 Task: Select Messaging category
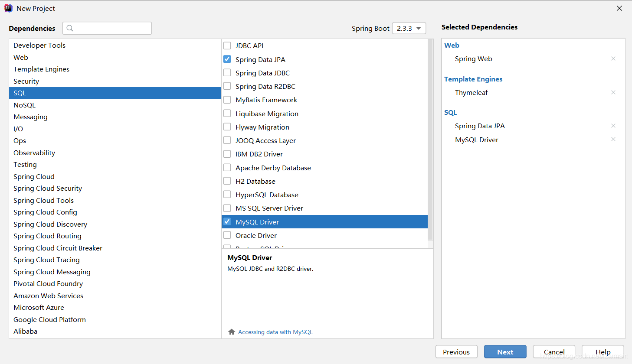115,117
